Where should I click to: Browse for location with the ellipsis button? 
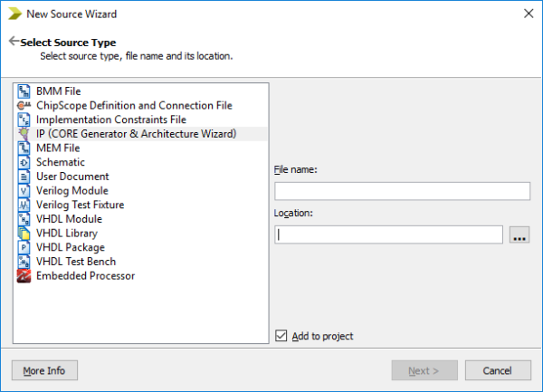(x=519, y=234)
